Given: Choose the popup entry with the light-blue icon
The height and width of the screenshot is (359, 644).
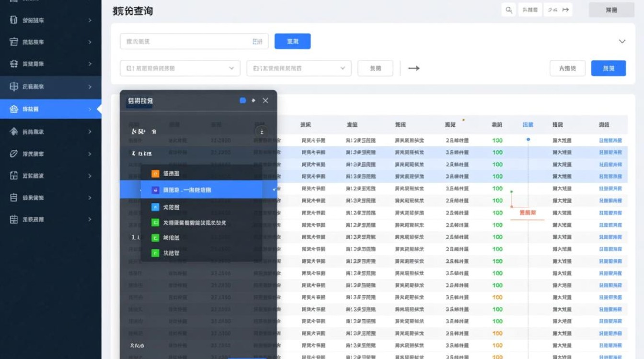Looking at the screenshot, I should pyautogui.click(x=201, y=207).
